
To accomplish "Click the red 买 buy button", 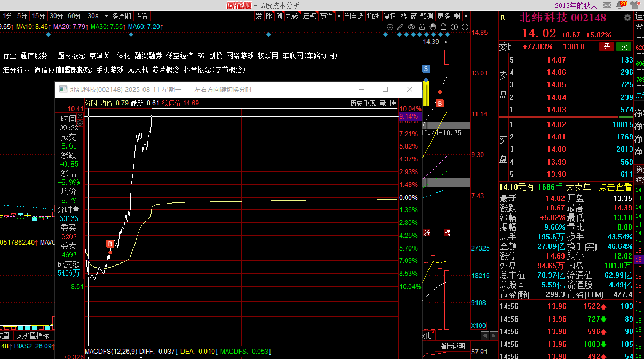I will tap(606, 46).
